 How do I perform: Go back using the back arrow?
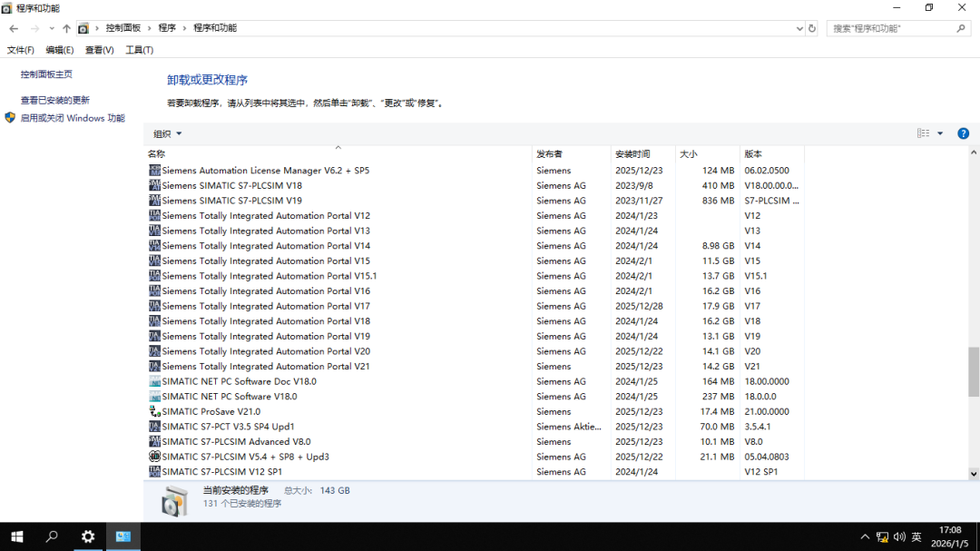click(x=14, y=28)
